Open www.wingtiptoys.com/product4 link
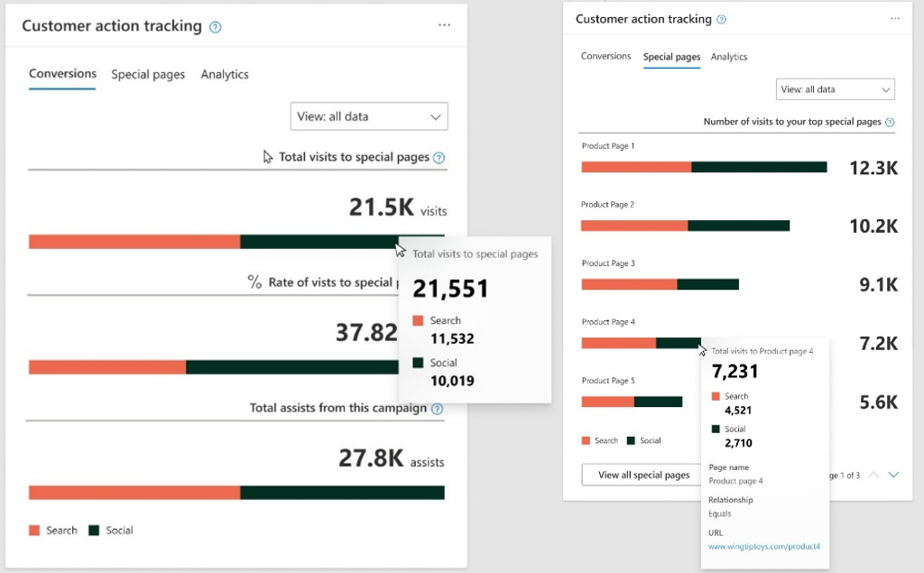 (763, 547)
